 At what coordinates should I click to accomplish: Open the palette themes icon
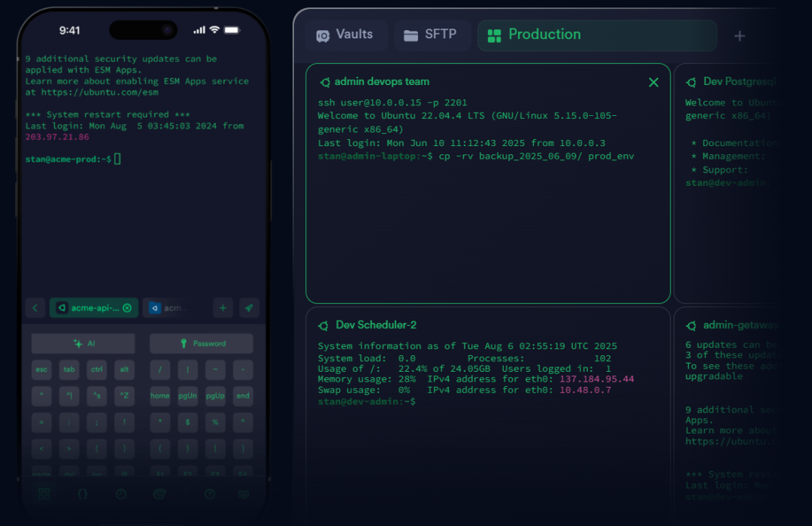159,494
